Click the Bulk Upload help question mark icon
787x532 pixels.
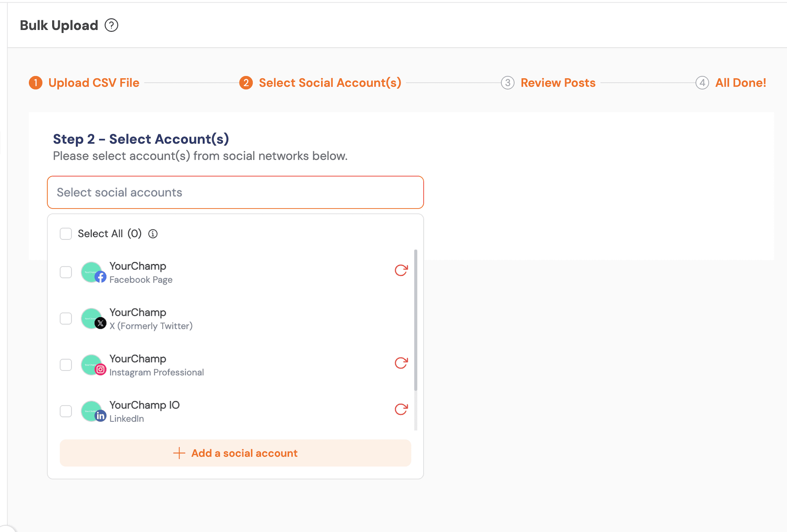111,25
